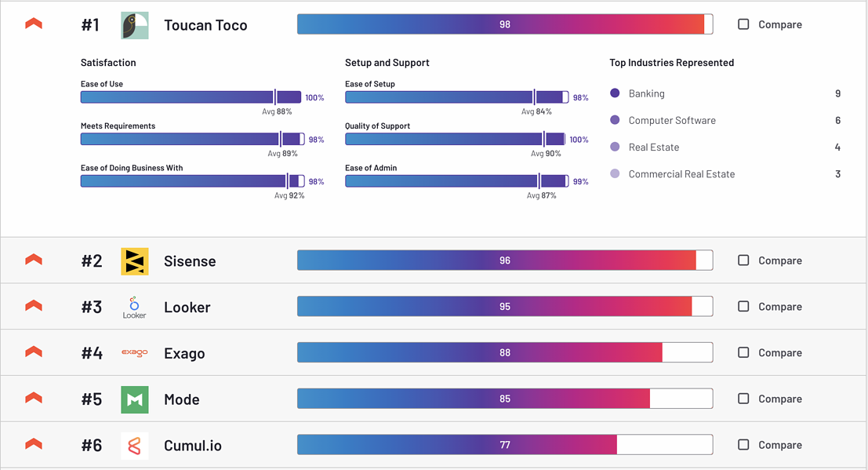Click the Ease of Use satisfaction bar
The height and width of the screenshot is (470, 868).
pos(191,97)
